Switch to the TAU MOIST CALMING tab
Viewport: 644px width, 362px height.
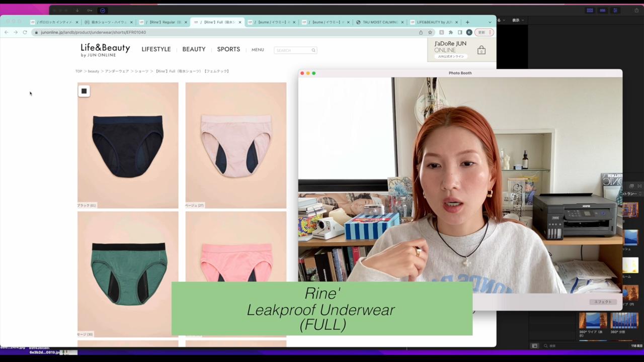pos(380,22)
